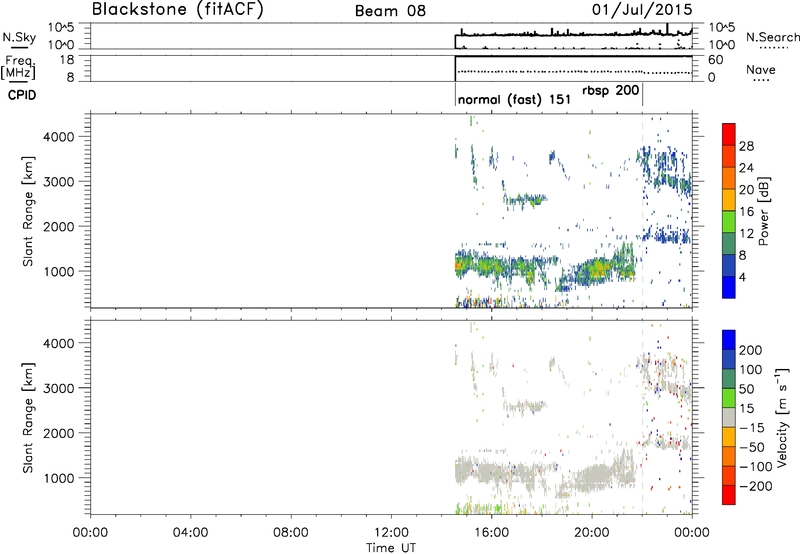The height and width of the screenshot is (554, 800).
Task: Click the blue bottom swatch of power color bar
Action: (x=729, y=287)
